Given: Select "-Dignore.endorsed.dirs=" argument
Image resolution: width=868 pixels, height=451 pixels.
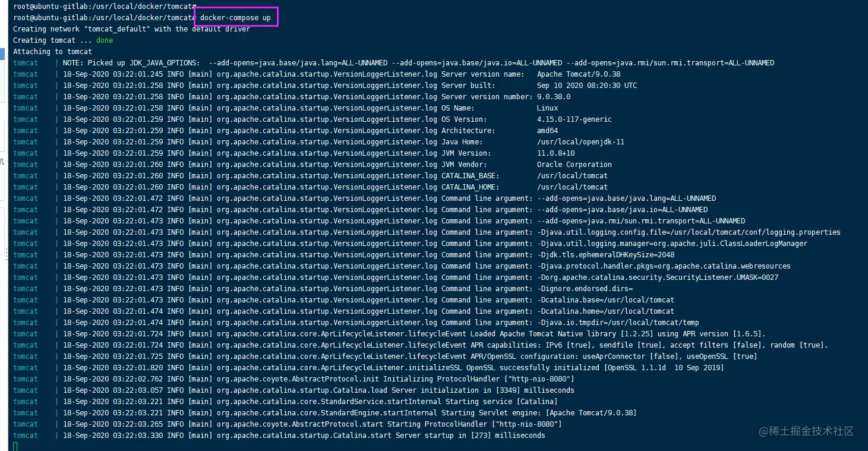Looking at the screenshot, I should click(585, 289).
